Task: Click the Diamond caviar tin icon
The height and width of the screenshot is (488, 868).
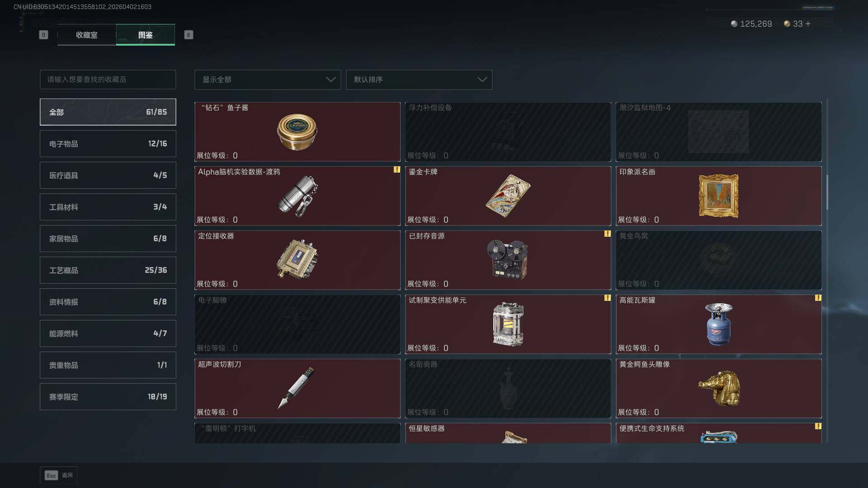Action: tap(297, 132)
